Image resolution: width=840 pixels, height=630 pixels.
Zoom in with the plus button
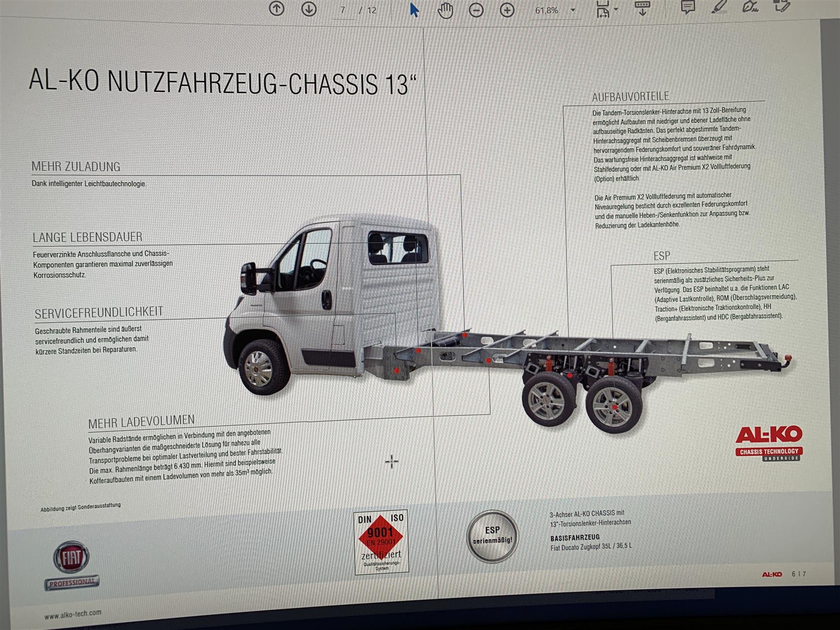(x=507, y=10)
